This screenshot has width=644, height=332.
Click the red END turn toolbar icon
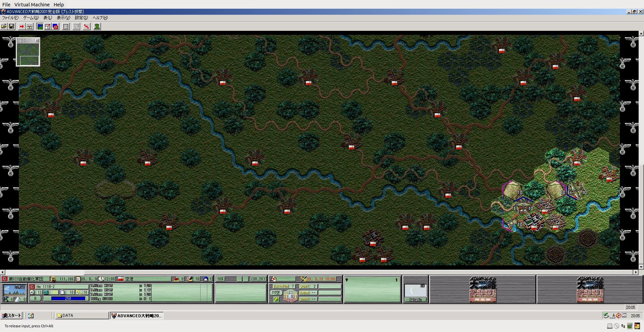coord(87,26)
